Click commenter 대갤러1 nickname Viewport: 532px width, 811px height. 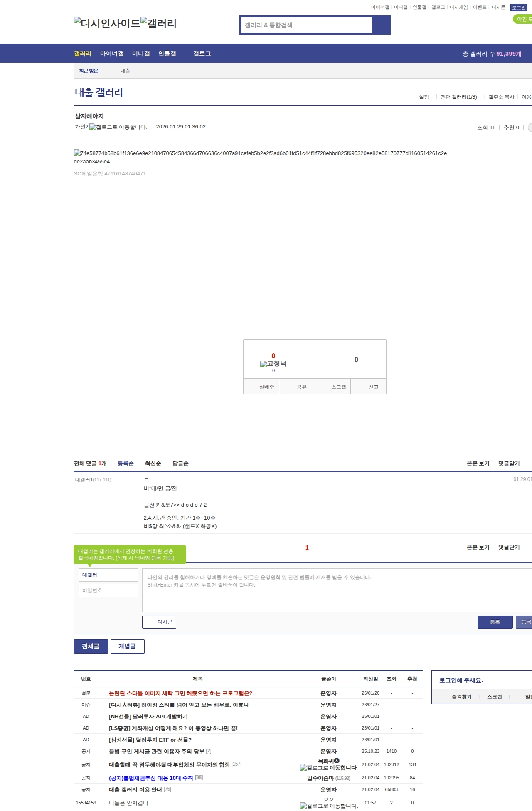(x=84, y=480)
